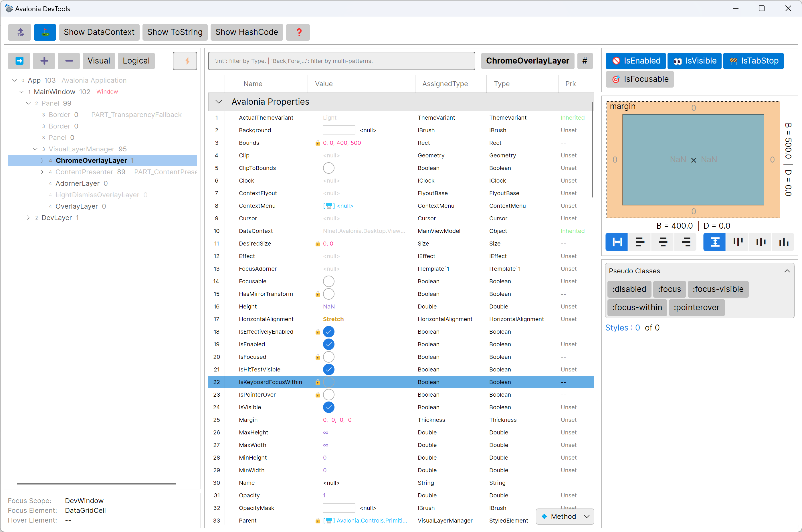802x532 pixels.
Task: Toggle the :disabled pseudo class
Action: 629,289
